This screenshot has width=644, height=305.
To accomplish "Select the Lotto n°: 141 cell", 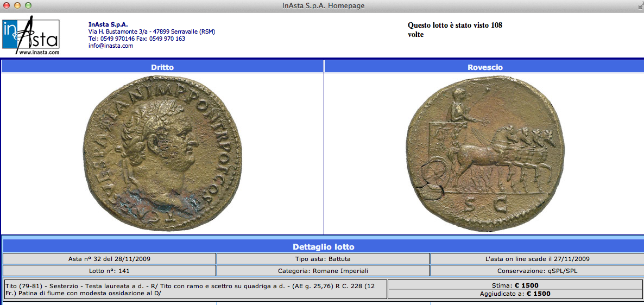I will [x=109, y=271].
